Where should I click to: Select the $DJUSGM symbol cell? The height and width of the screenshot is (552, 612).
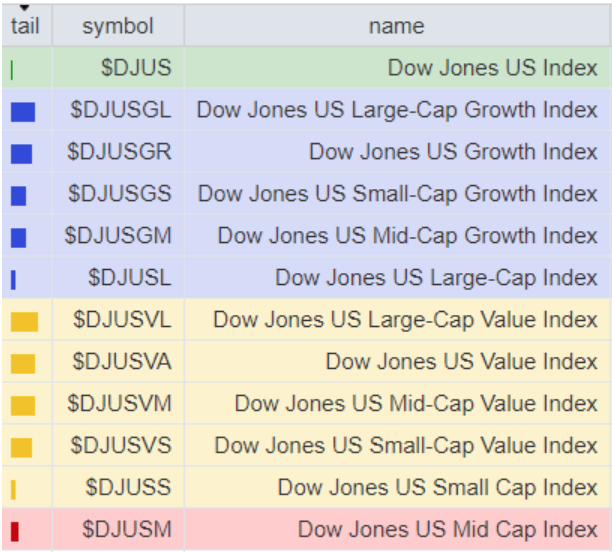pos(118,236)
